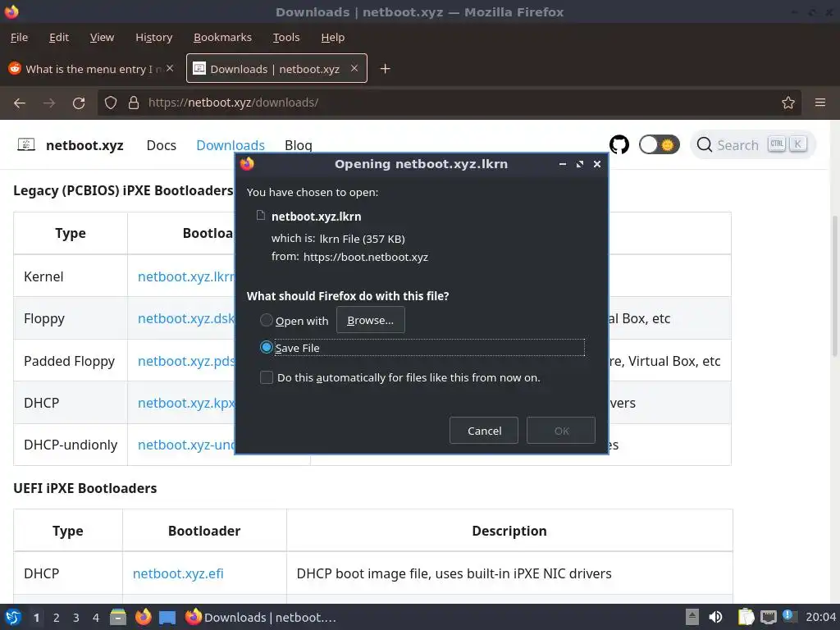Open the Bookmarks menu
Screen dimensions: 840x630
(x=222, y=37)
